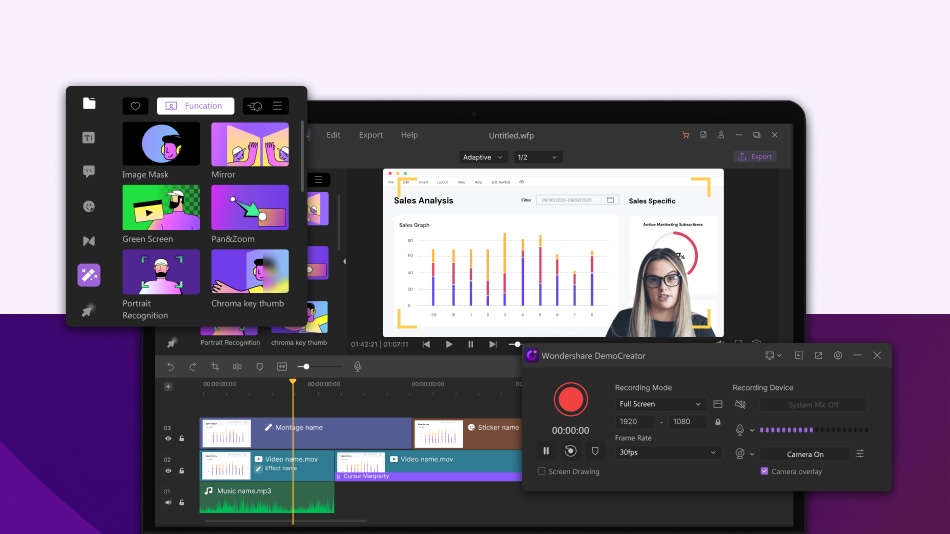Skip to previous frame in preview
This screenshot has height=534, width=950.
point(427,344)
